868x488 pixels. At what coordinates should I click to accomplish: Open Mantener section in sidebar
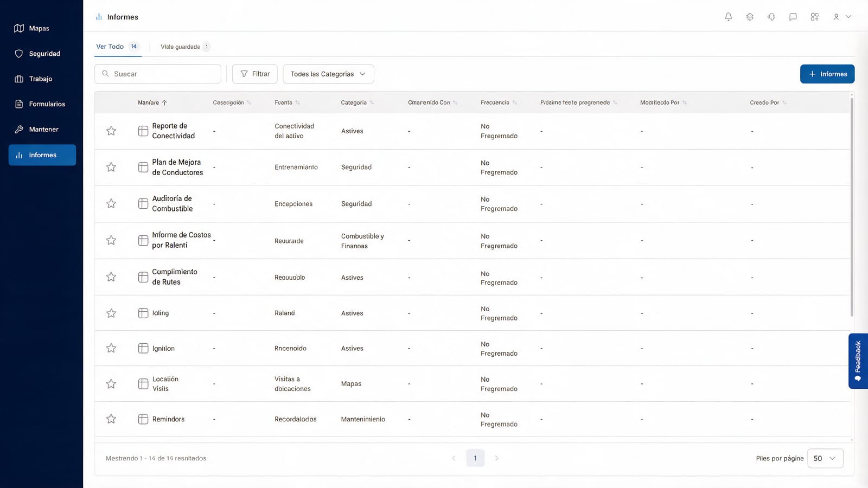click(x=42, y=129)
